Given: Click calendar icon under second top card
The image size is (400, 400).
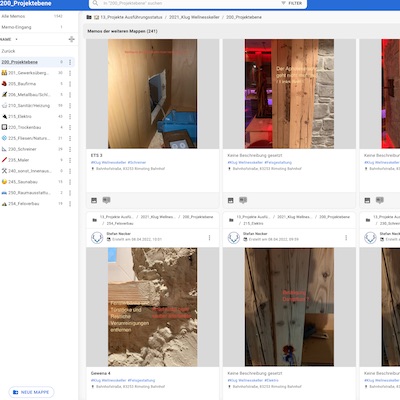Looking at the screenshot, I should (231, 200).
